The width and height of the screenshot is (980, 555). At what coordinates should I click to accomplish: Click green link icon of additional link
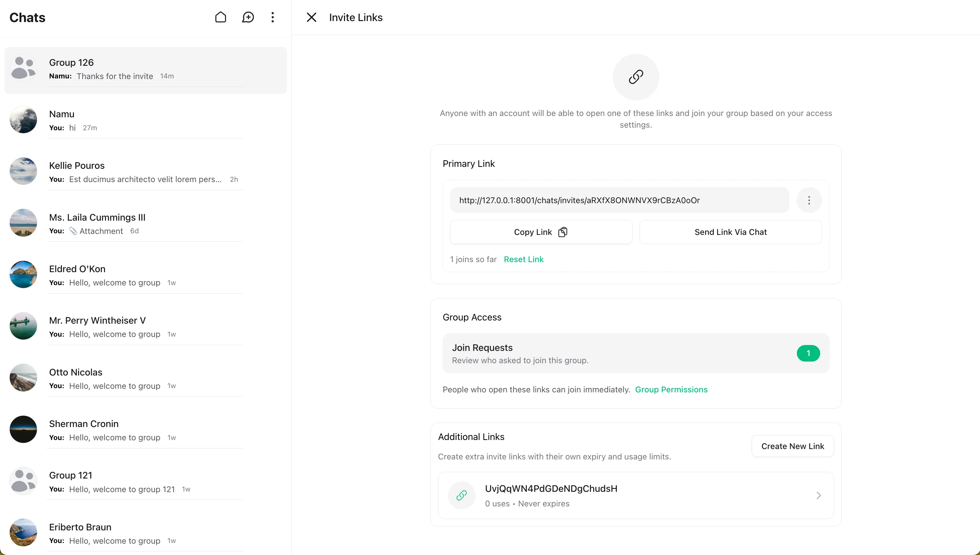click(461, 495)
